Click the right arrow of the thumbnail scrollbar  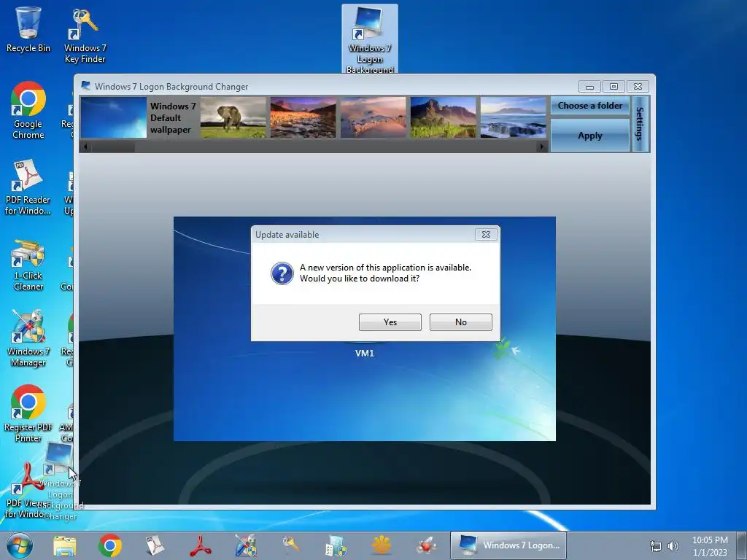[541, 147]
